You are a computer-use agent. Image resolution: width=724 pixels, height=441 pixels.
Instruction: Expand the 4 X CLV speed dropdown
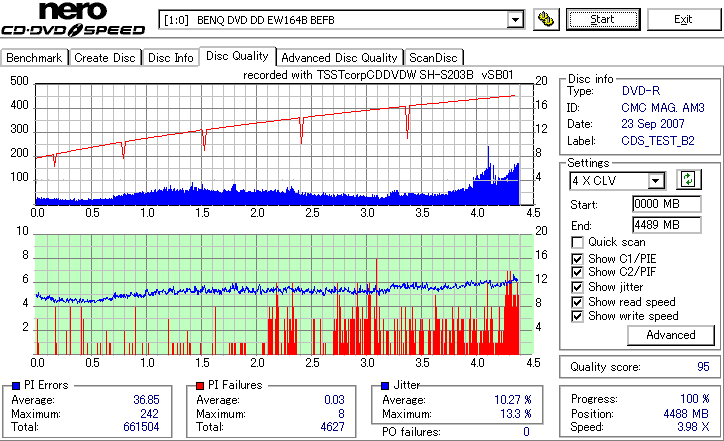click(655, 181)
